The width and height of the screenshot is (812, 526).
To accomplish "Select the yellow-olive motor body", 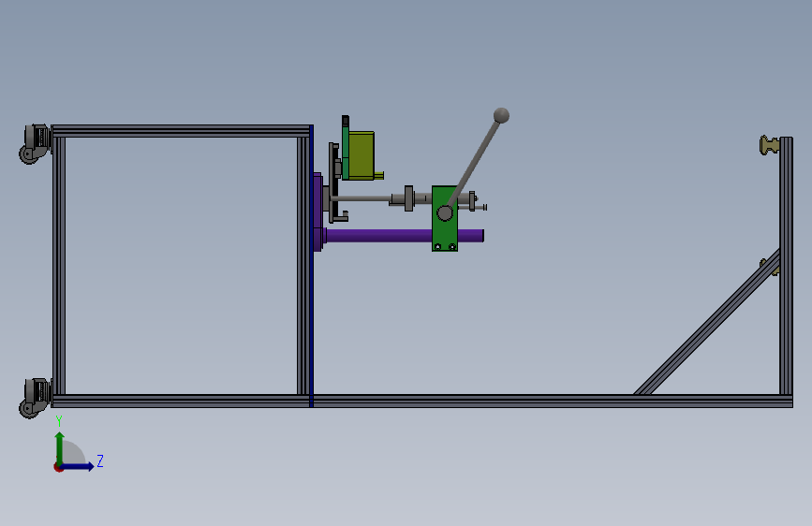I will 362,155.
